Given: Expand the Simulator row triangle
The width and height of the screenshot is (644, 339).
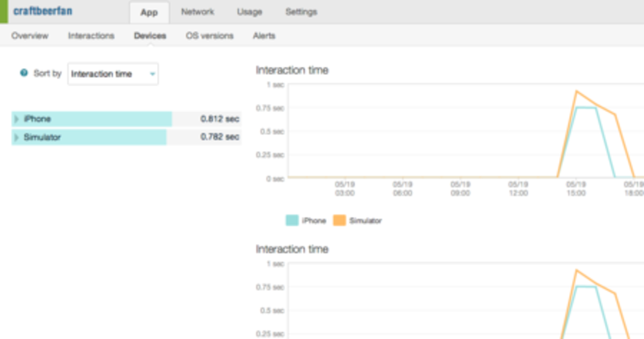Looking at the screenshot, I should click(16, 137).
